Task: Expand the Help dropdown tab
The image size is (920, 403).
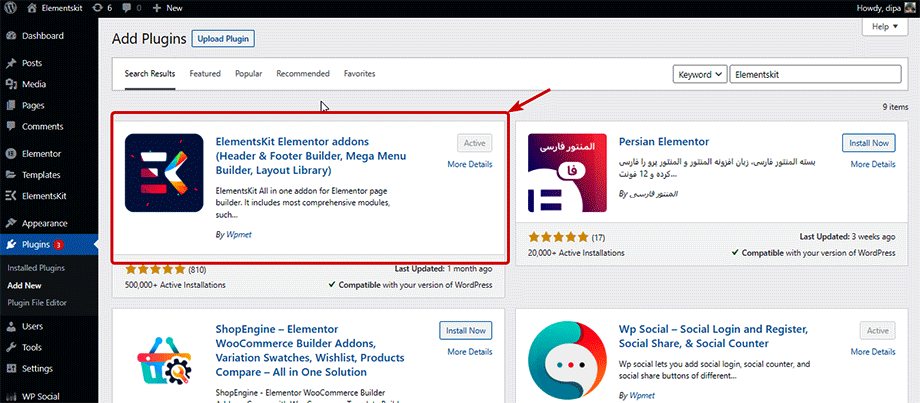Action: (x=885, y=26)
